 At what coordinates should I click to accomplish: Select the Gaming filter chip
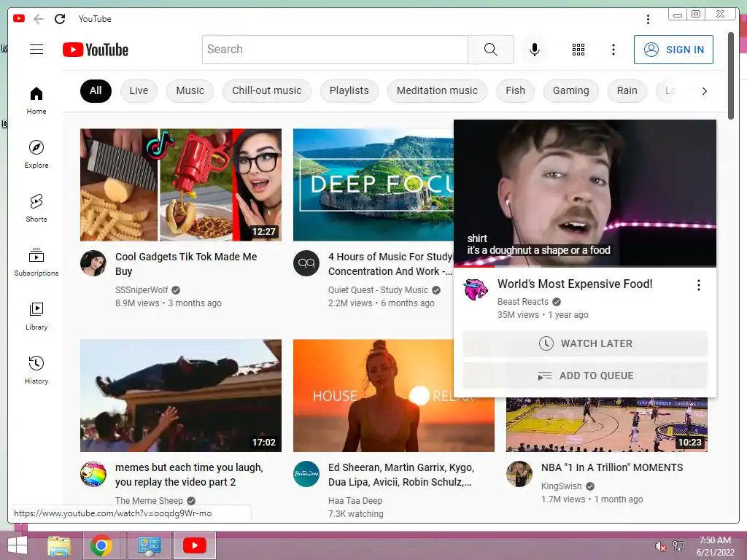click(x=570, y=91)
